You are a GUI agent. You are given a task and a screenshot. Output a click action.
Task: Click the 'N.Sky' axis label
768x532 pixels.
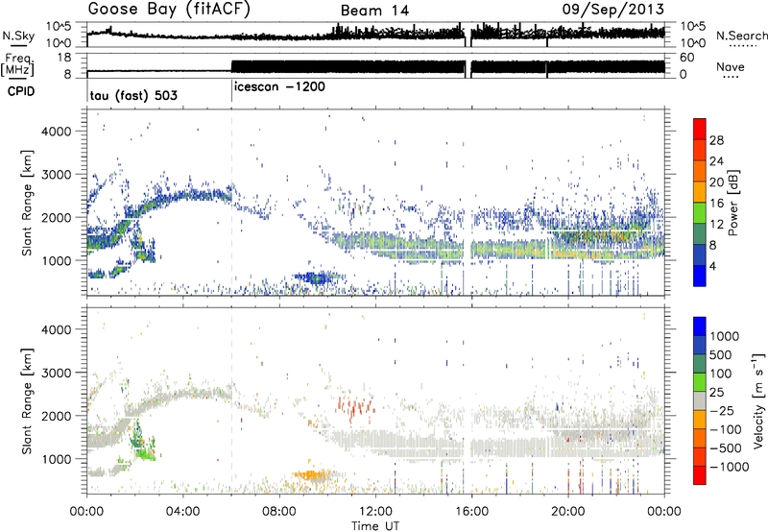point(18,36)
